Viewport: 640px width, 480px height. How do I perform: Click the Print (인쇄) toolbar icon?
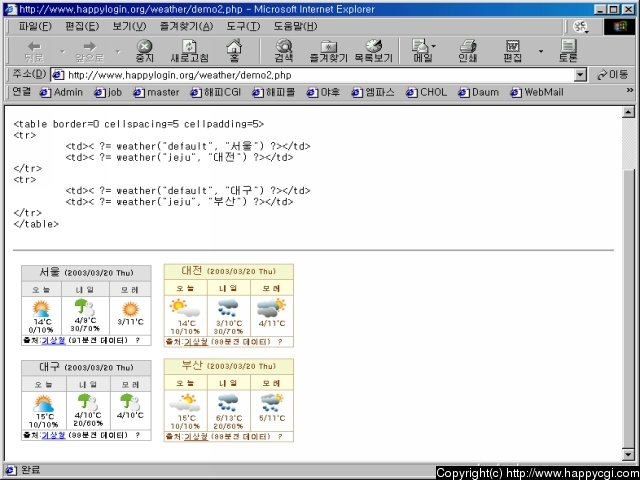(468, 51)
